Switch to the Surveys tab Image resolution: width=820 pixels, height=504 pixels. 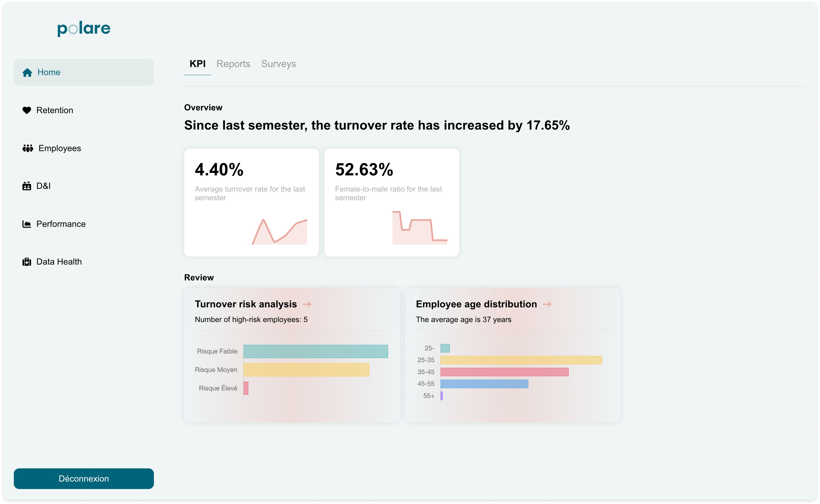click(279, 64)
